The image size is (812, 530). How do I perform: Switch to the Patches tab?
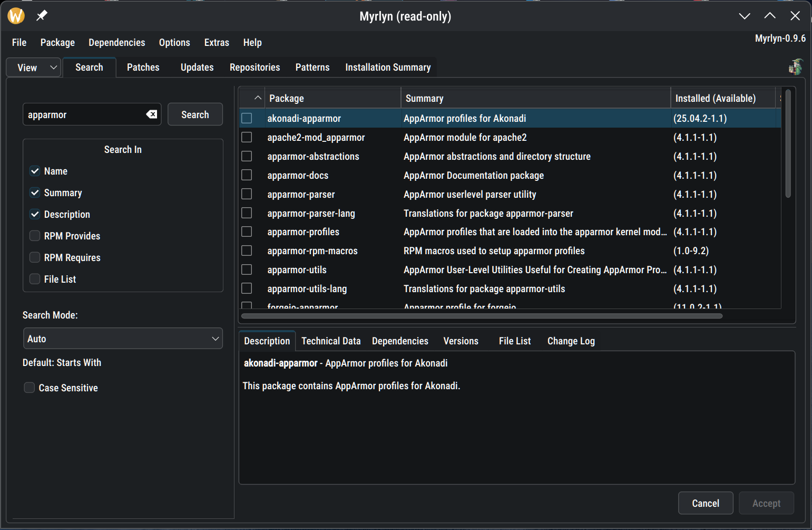[143, 67]
